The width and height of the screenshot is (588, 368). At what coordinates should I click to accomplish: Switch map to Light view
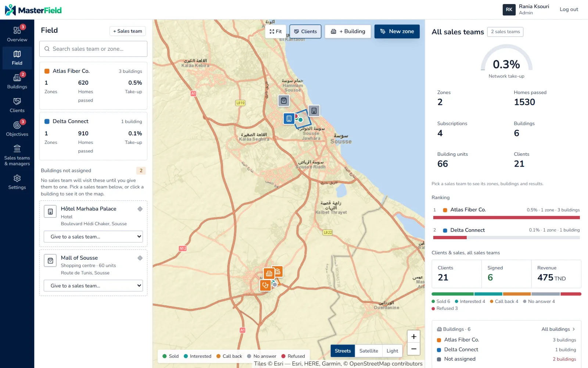[392, 351]
